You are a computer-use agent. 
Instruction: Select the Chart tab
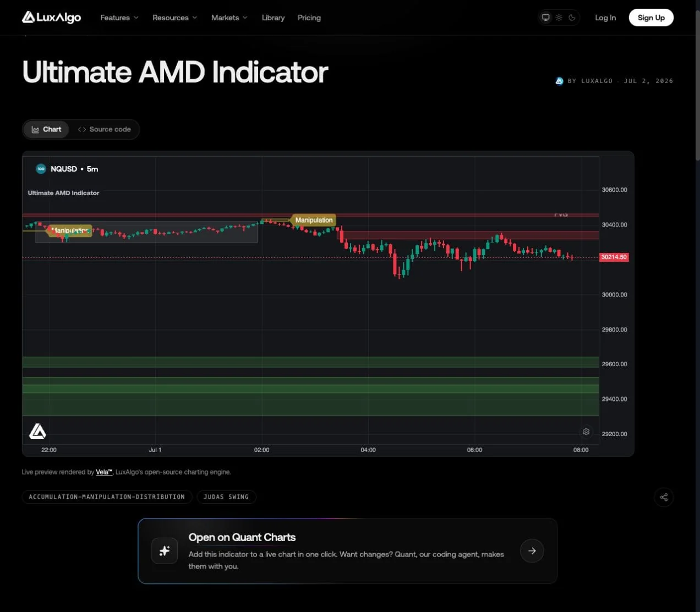click(x=46, y=129)
